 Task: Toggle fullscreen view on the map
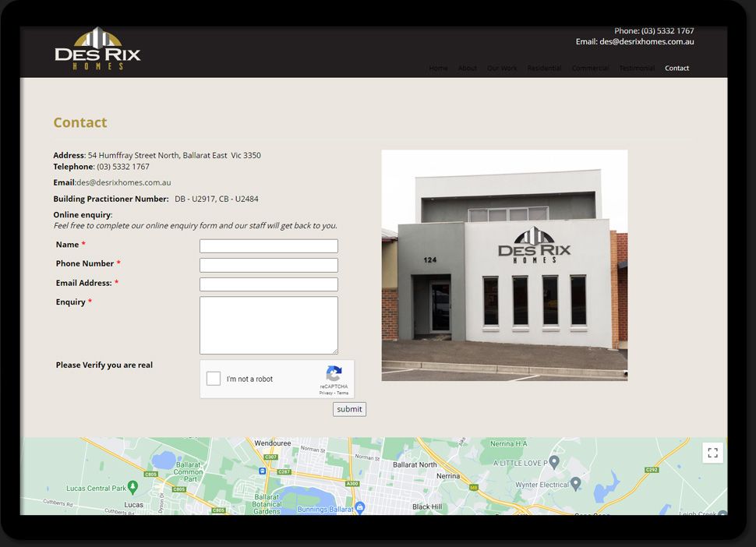pyautogui.click(x=712, y=453)
